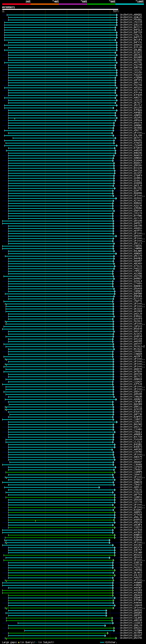The height and width of the screenshot is (644, 146).
Task: Click the UniRef100_P42794 label
Action: click(x=131, y=85)
